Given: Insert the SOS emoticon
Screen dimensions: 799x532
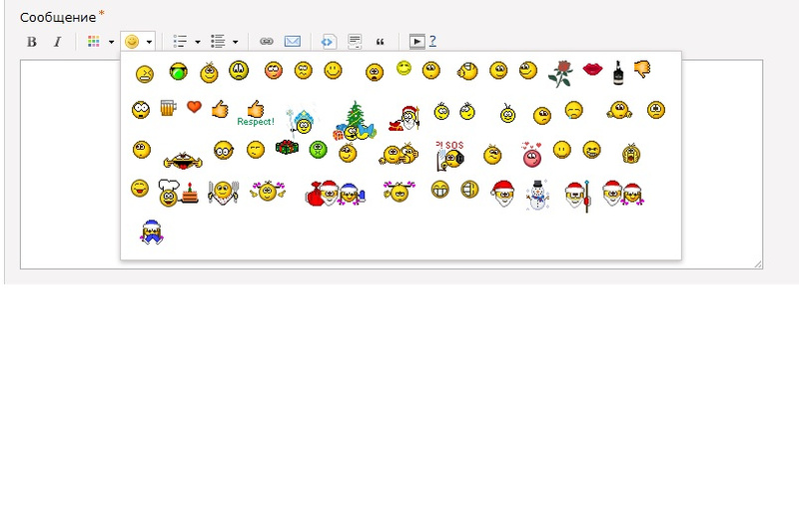Looking at the screenshot, I should (x=449, y=156).
